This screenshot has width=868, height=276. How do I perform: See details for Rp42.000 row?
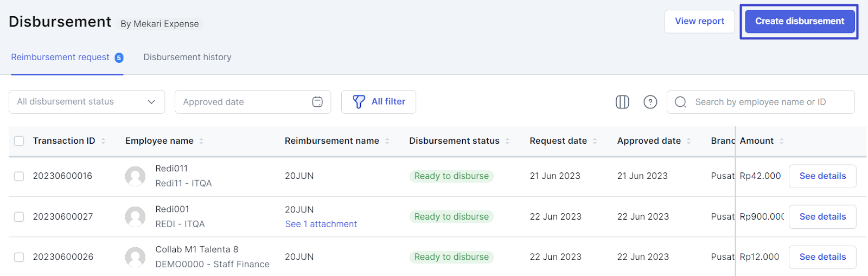coord(822,176)
